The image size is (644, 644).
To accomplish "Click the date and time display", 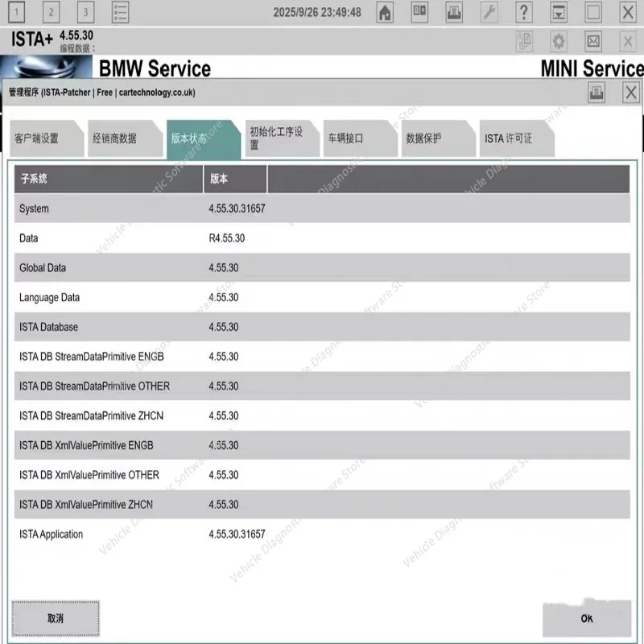I will point(317,12).
